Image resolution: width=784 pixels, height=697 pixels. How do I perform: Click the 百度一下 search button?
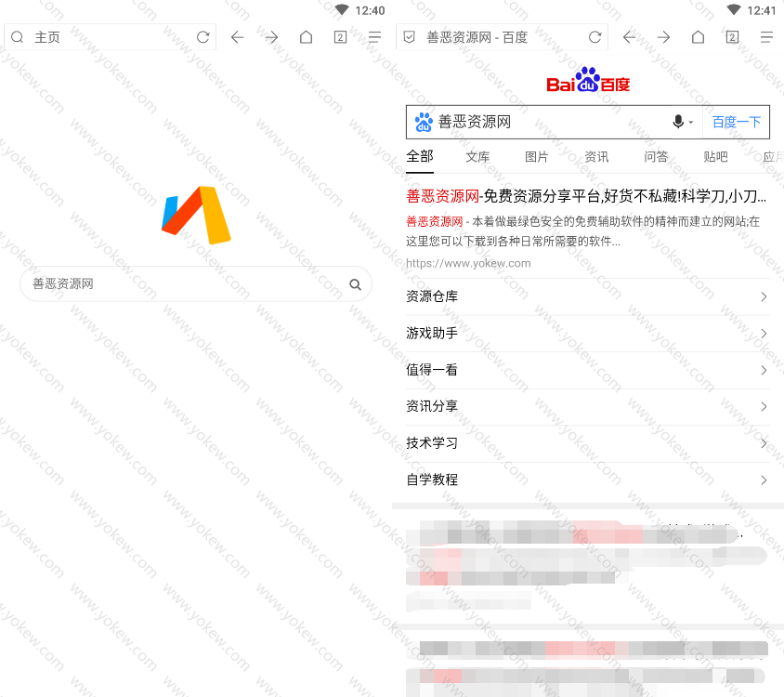point(736,122)
